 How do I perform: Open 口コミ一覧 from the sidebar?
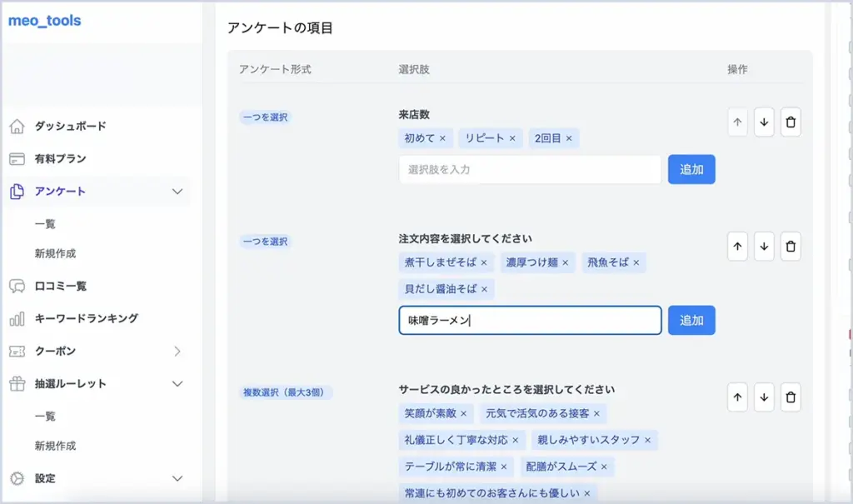60,287
